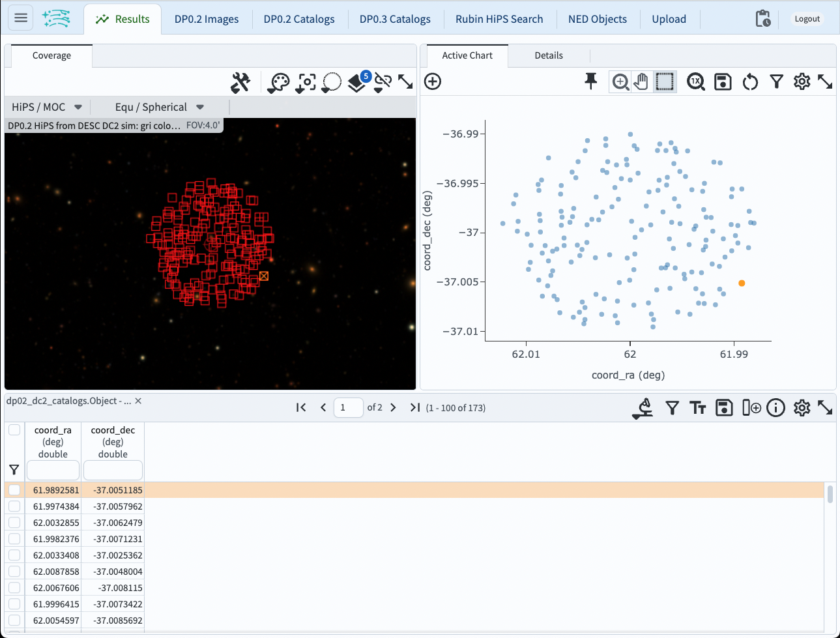Switch to the Results tab
Viewport: 840px width, 638px height.
(x=123, y=19)
